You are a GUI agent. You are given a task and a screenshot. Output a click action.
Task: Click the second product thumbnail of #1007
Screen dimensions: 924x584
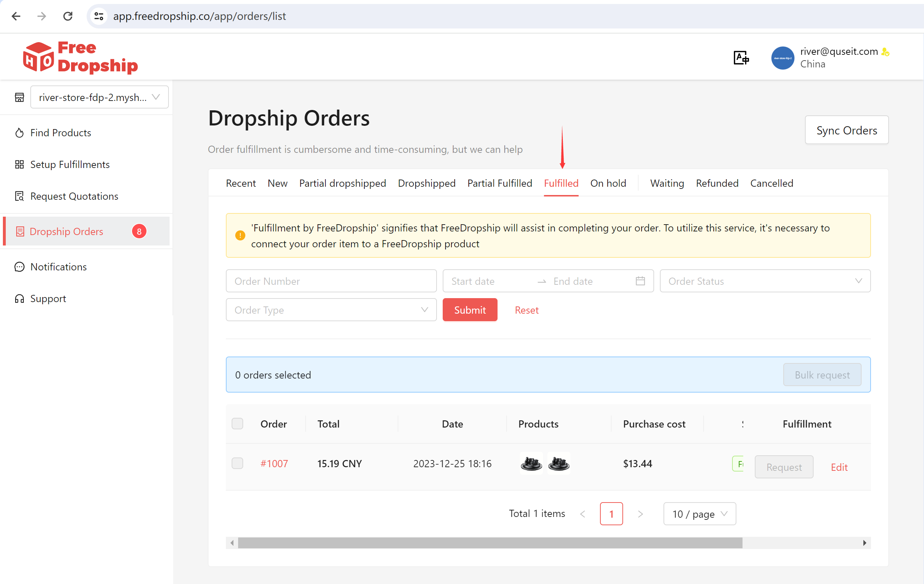pos(559,463)
